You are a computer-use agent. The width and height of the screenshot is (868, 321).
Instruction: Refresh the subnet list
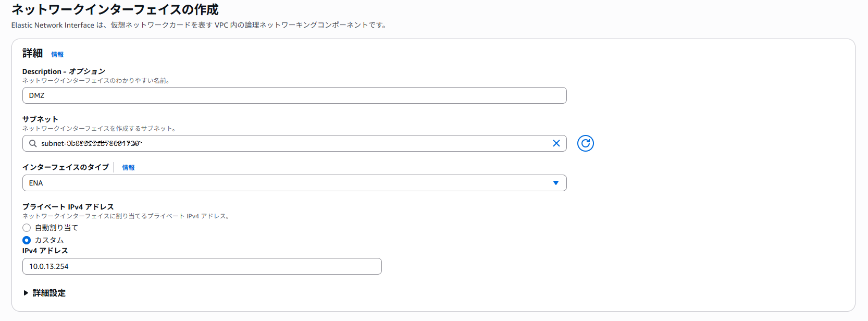coord(586,143)
